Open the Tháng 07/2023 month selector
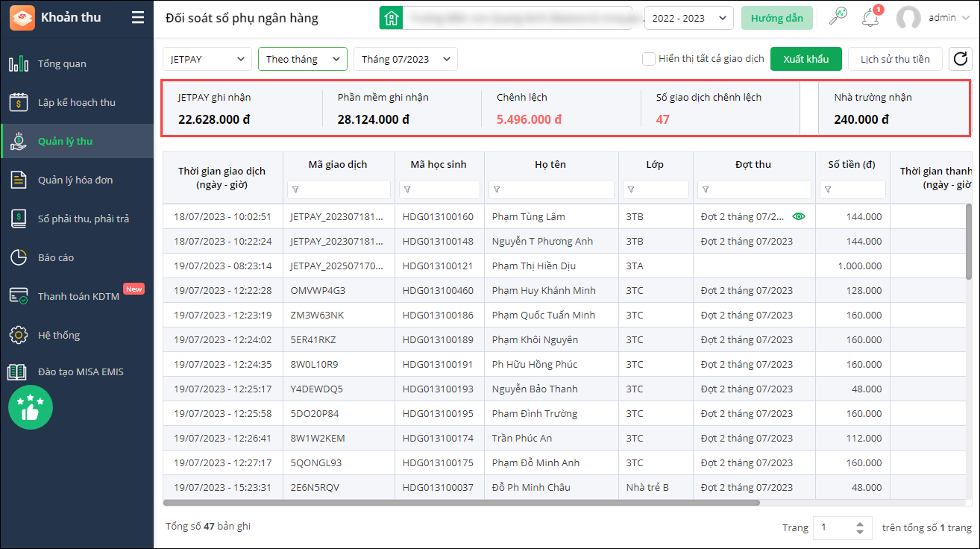This screenshot has width=980, height=549. [x=406, y=59]
